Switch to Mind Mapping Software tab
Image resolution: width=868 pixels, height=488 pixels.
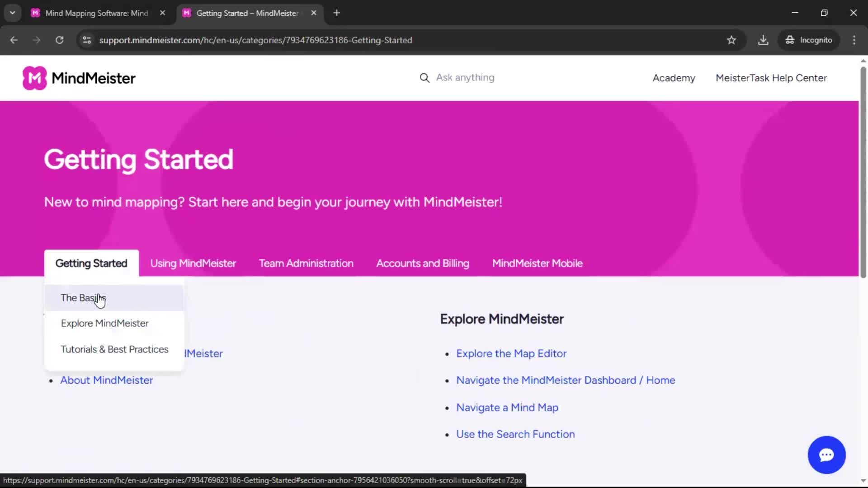[x=96, y=13]
